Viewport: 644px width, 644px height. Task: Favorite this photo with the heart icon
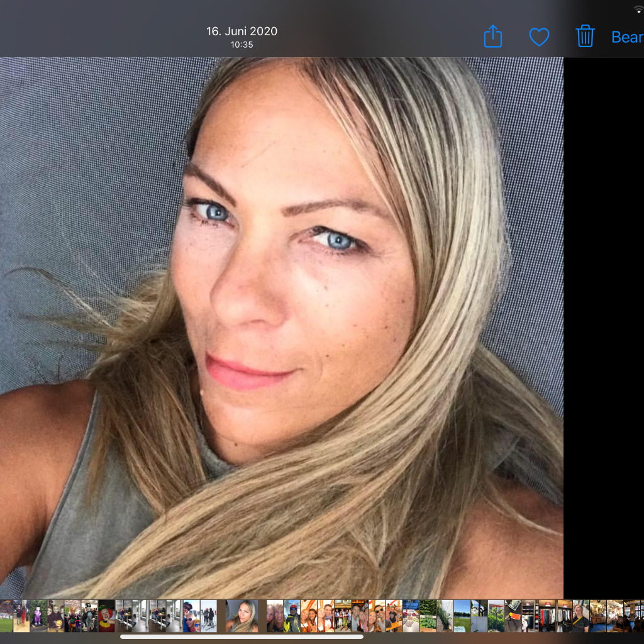pyautogui.click(x=539, y=37)
